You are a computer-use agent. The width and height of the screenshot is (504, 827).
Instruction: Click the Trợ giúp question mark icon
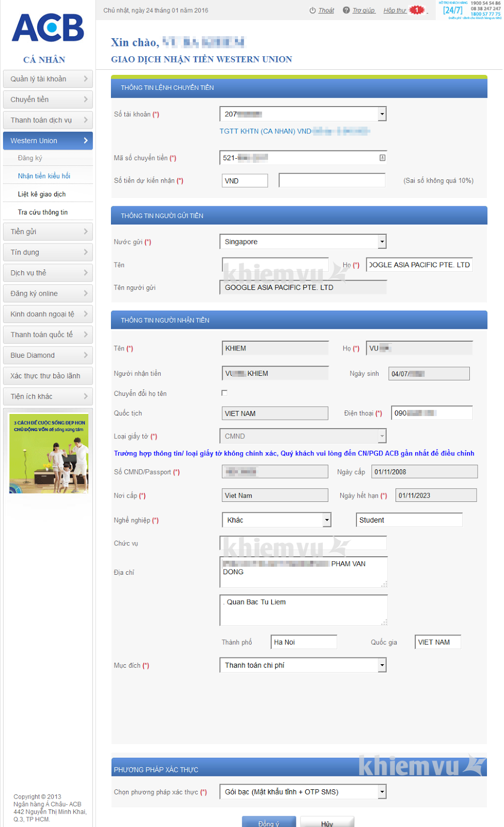point(346,10)
